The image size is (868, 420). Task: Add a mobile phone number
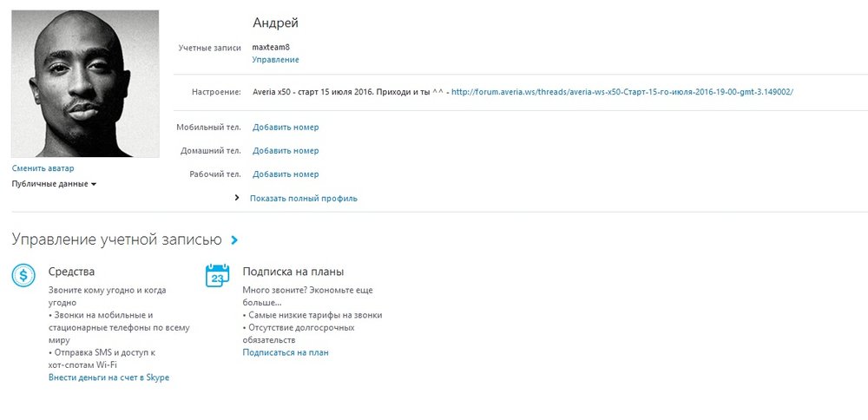pos(286,128)
